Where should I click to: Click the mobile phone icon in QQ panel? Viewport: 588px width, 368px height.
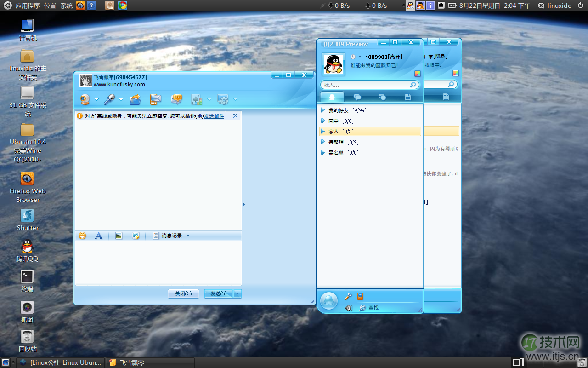pyautogui.click(x=360, y=297)
